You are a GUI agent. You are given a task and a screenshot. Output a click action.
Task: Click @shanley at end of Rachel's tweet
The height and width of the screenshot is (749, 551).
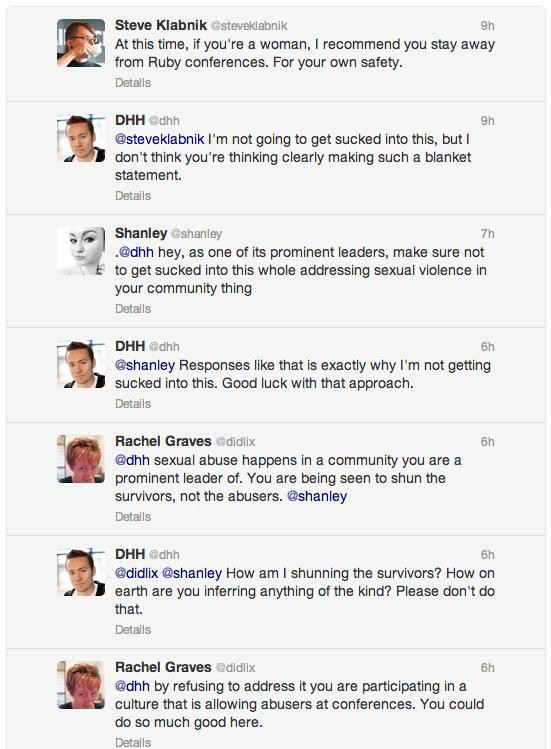(x=317, y=496)
